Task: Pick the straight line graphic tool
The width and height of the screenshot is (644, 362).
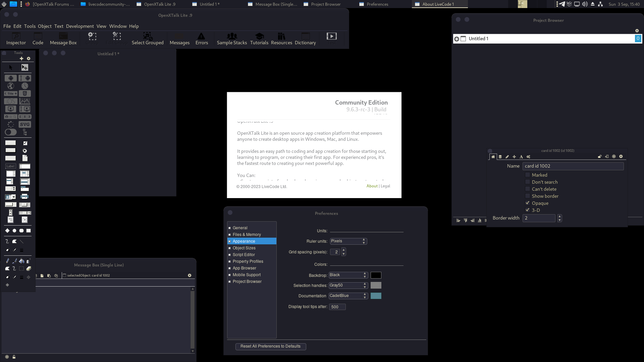Action: tap(21, 241)
